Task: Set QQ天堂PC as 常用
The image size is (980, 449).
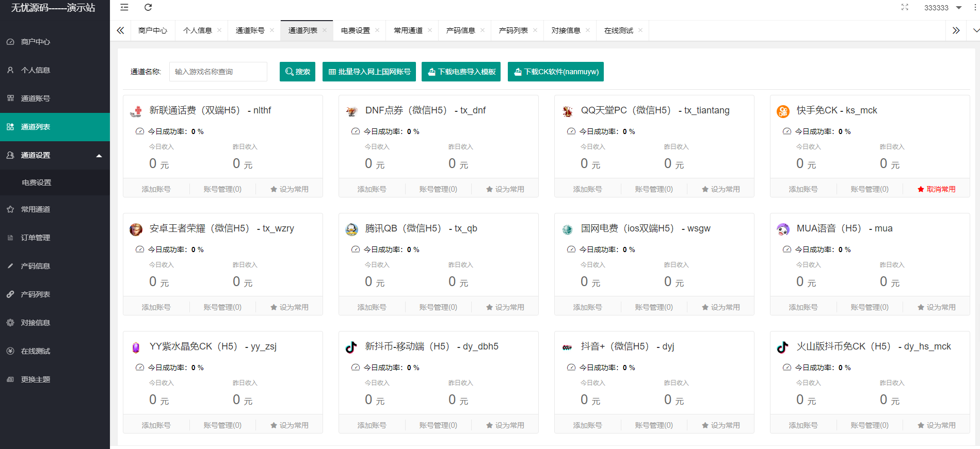Action: coord(721,189)
